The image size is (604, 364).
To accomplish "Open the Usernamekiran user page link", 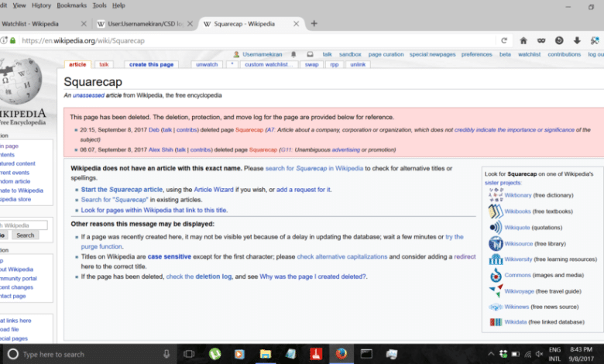I will click(263, 54).
